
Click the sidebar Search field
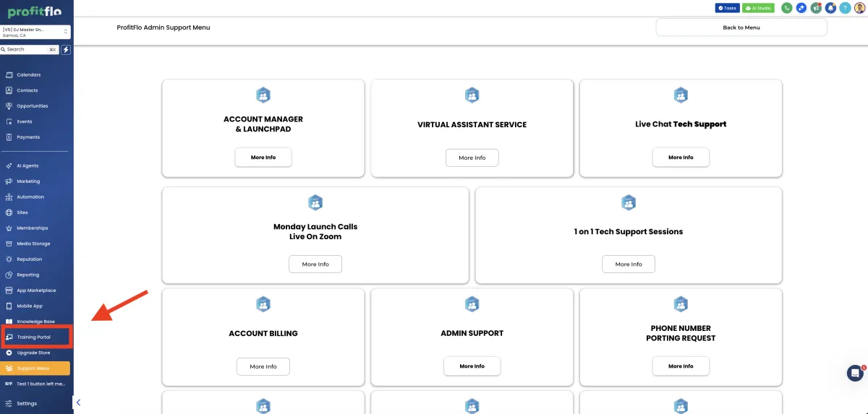coord(30,50)
